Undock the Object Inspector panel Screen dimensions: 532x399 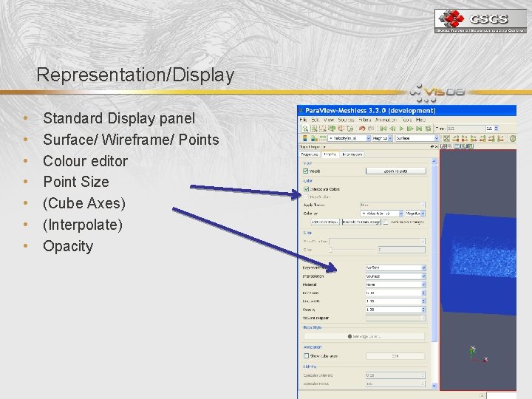click(x=432, y=146)
